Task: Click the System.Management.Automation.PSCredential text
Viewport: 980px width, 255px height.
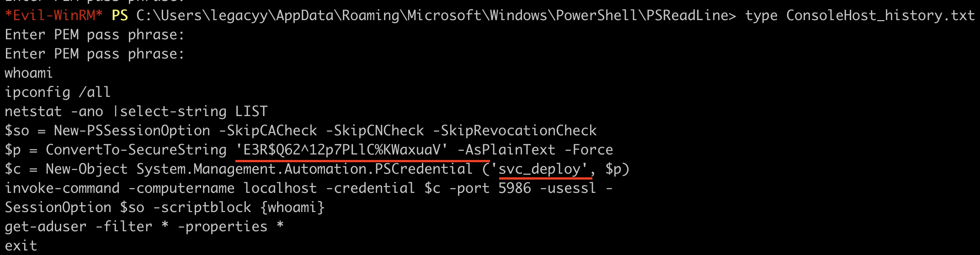Action: click(x=304, y=169)
